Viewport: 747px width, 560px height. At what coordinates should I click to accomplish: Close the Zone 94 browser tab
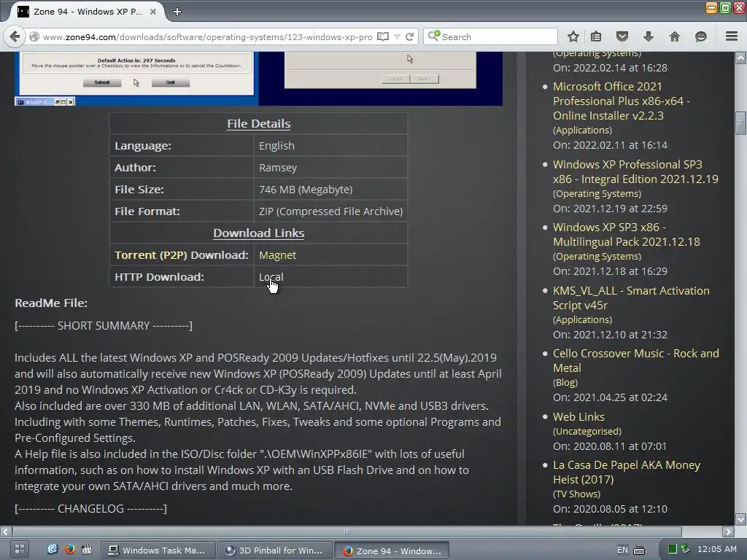pos(153,12)
